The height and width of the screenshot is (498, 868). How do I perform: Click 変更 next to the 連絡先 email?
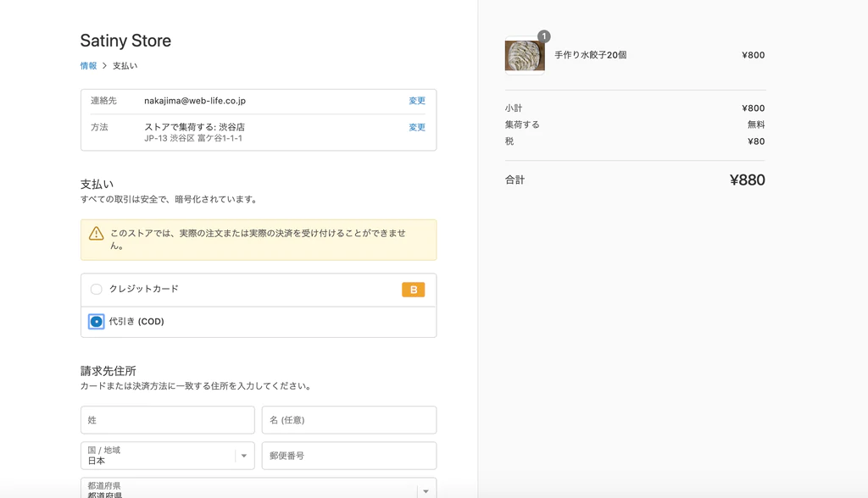coord(416,100)
